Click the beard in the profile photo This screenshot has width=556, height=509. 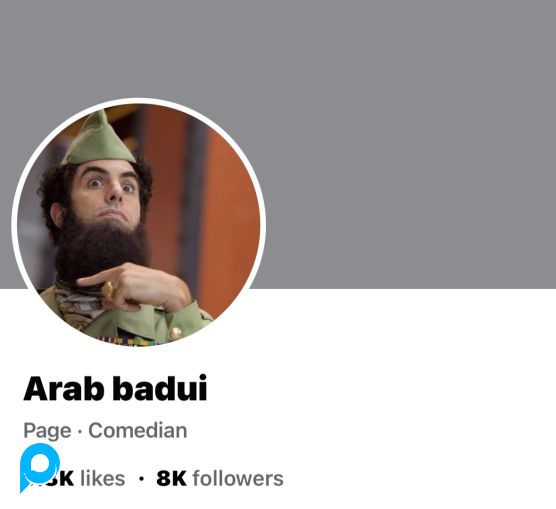point(101,248)
